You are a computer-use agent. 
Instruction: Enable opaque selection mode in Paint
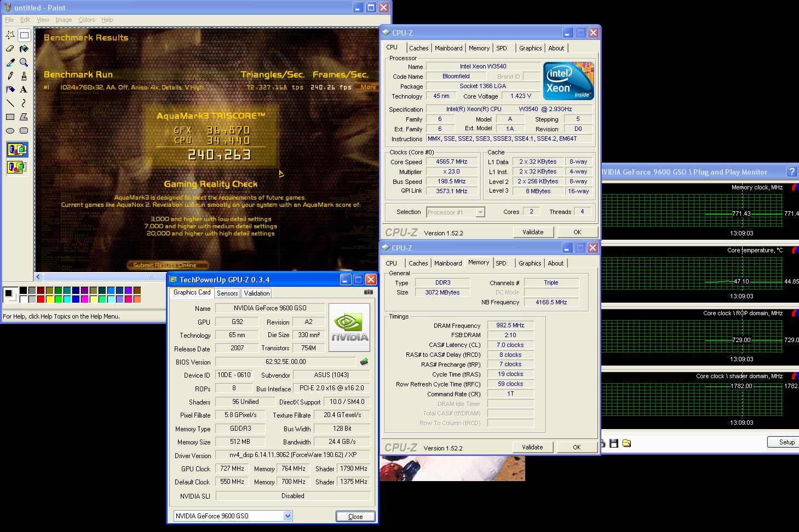coord(17,149)
